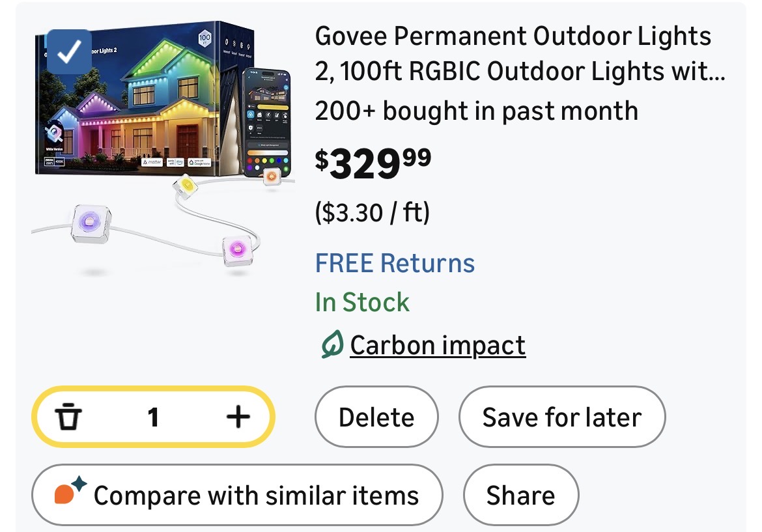Click the green leaf Carbon impact icon

point(332,345)
